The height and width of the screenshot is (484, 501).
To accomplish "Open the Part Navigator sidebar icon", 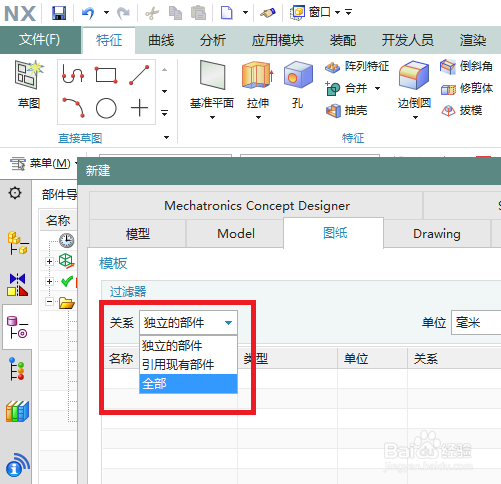I will 17,327.
